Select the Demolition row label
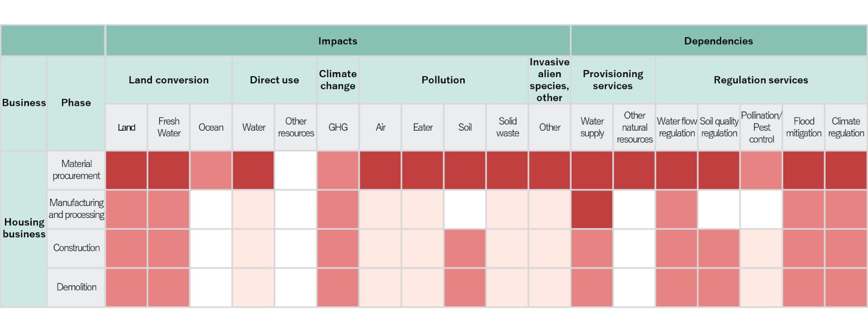Viewport: 868px width, 333px height. (76, 287)
